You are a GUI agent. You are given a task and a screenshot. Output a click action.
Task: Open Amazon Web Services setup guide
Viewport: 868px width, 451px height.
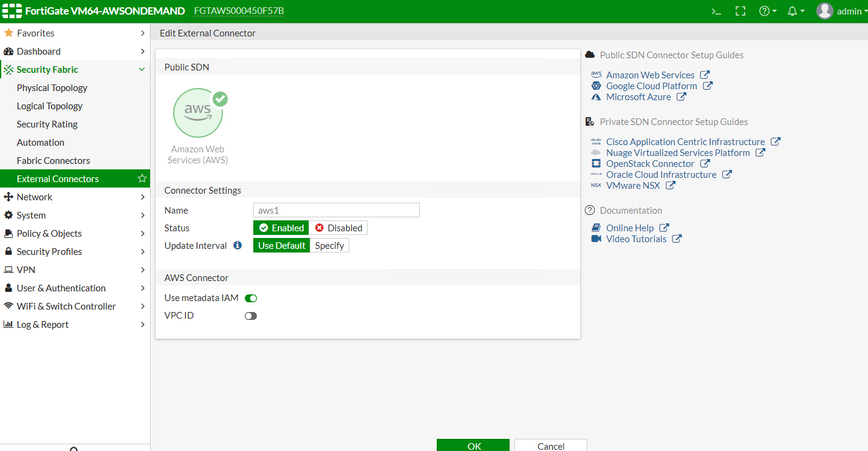pyautogui.click(x=651, y=75)
